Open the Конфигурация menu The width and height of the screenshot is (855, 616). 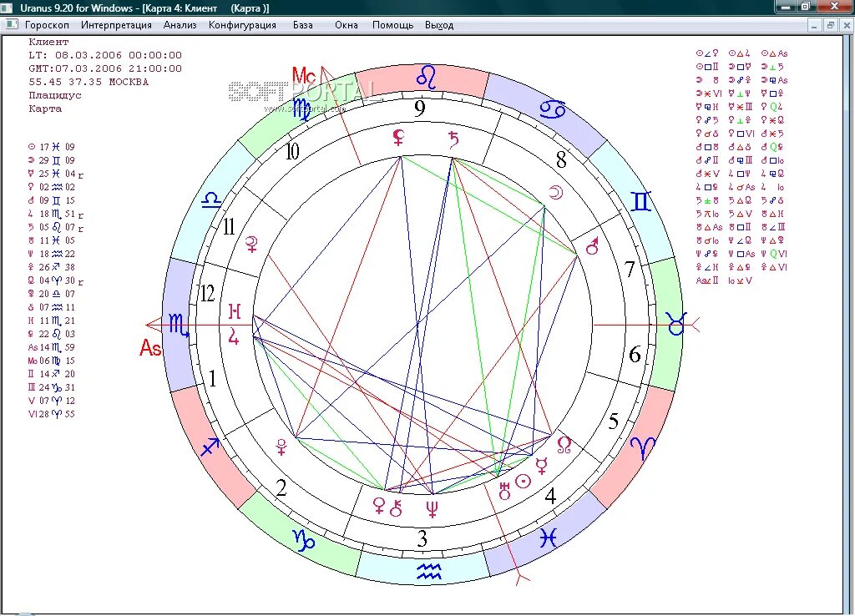tap(242, 25)
